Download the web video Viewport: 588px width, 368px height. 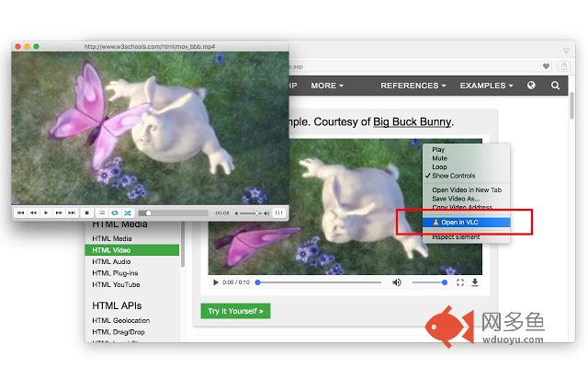[475, 282]
